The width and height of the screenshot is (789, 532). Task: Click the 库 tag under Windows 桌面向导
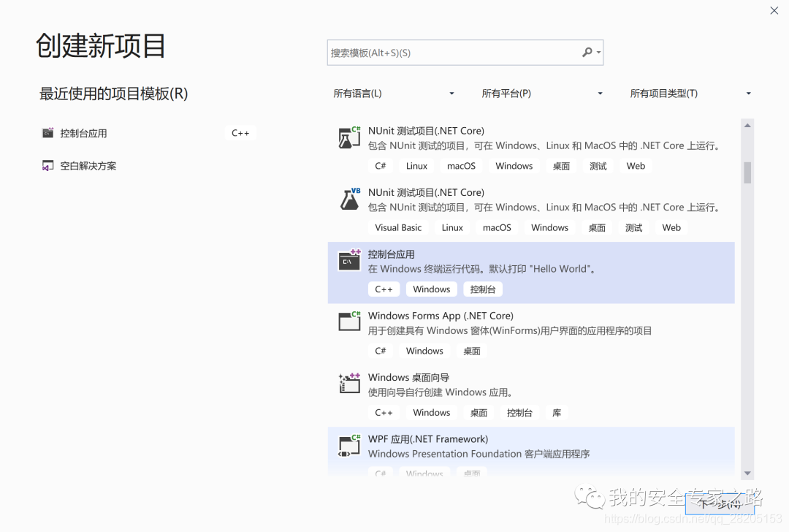(557, 413)
